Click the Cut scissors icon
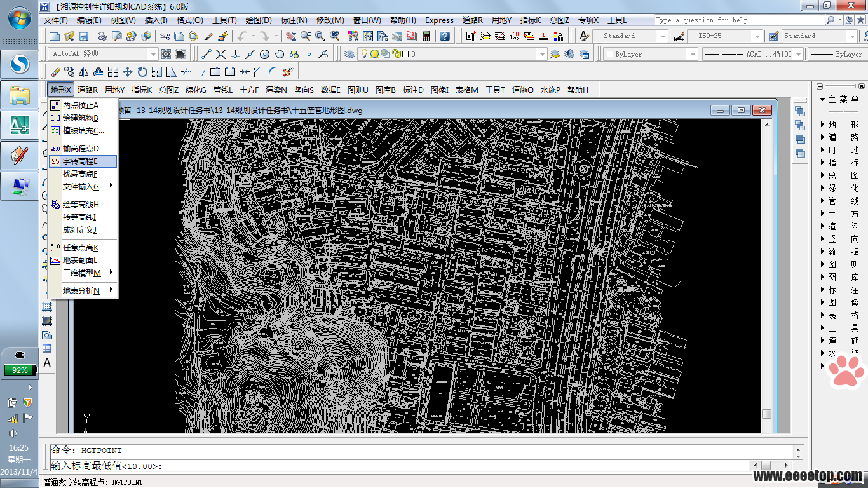 [165, 36]
